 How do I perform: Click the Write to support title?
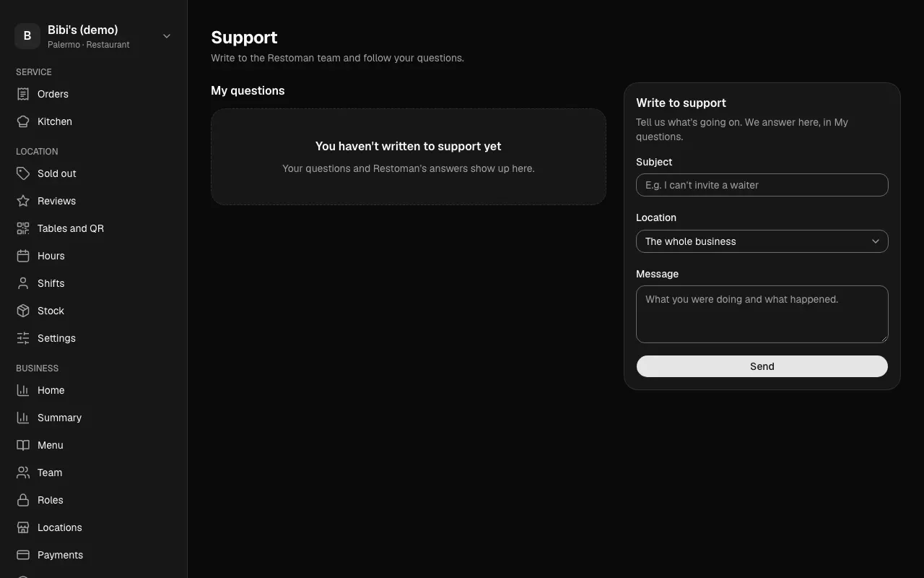tap(681, 103)
